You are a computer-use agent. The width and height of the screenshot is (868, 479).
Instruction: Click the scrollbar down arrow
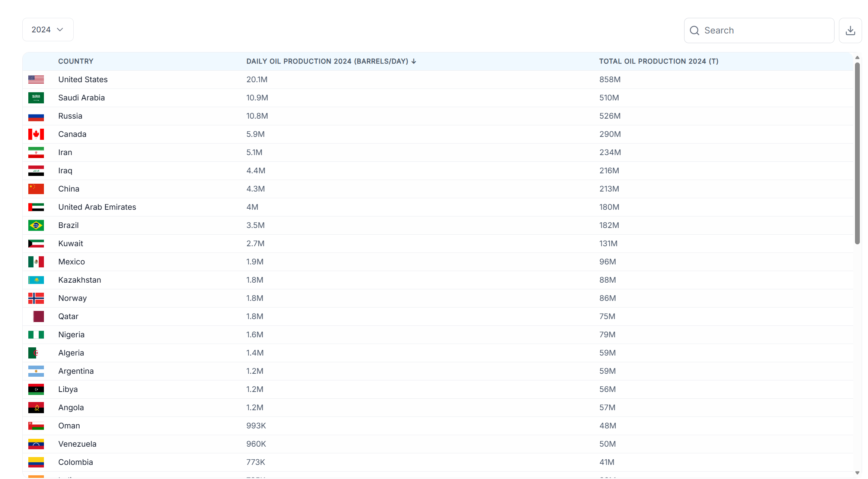[857, 473]
